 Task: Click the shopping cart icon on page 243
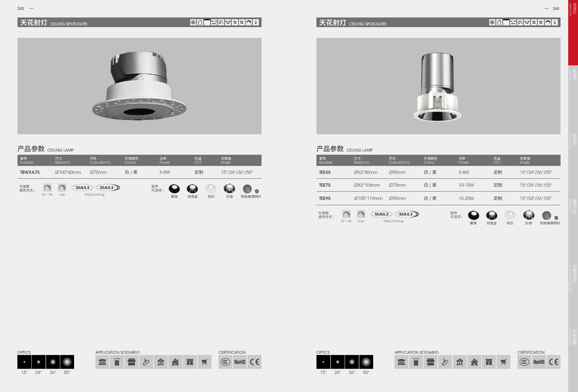(x=204, y=362)
